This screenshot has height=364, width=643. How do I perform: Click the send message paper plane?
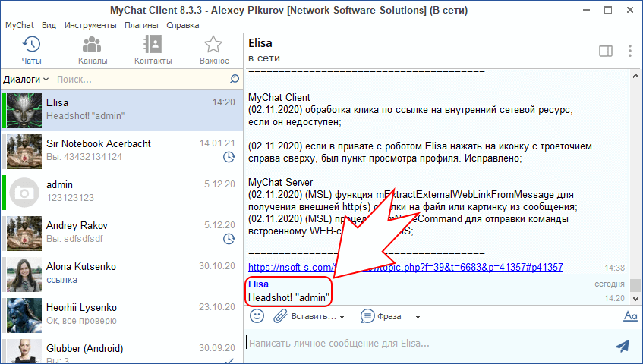click(623, 346)
